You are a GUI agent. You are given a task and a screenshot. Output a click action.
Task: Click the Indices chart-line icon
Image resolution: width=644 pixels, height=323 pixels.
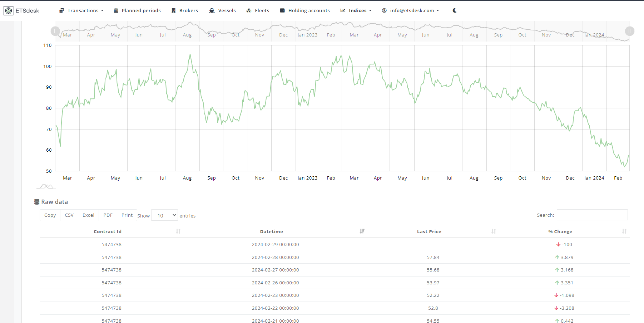pyautogui.click(x=343, y=10)
